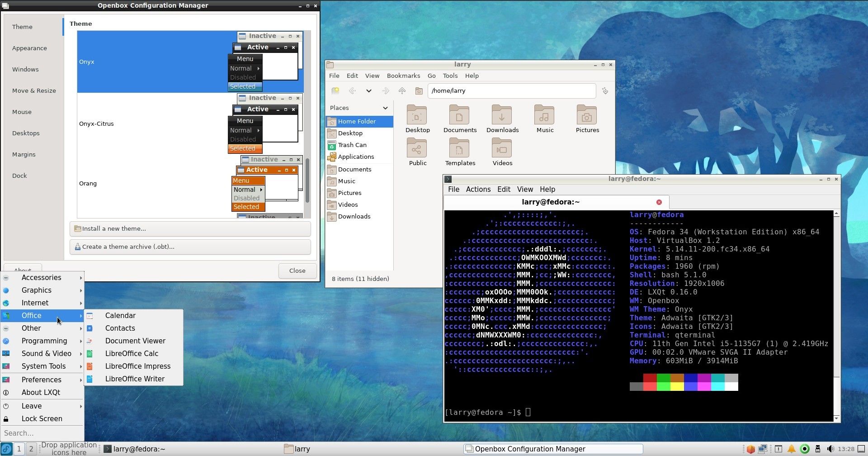Open Trash Can from the Places sidebar
868x456 pixels.
tap(353, 145)
